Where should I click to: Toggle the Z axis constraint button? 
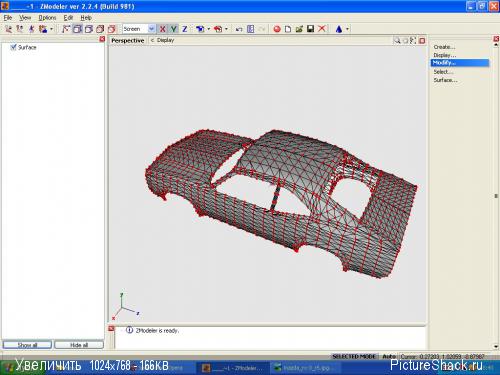click(x=185, y=29)
